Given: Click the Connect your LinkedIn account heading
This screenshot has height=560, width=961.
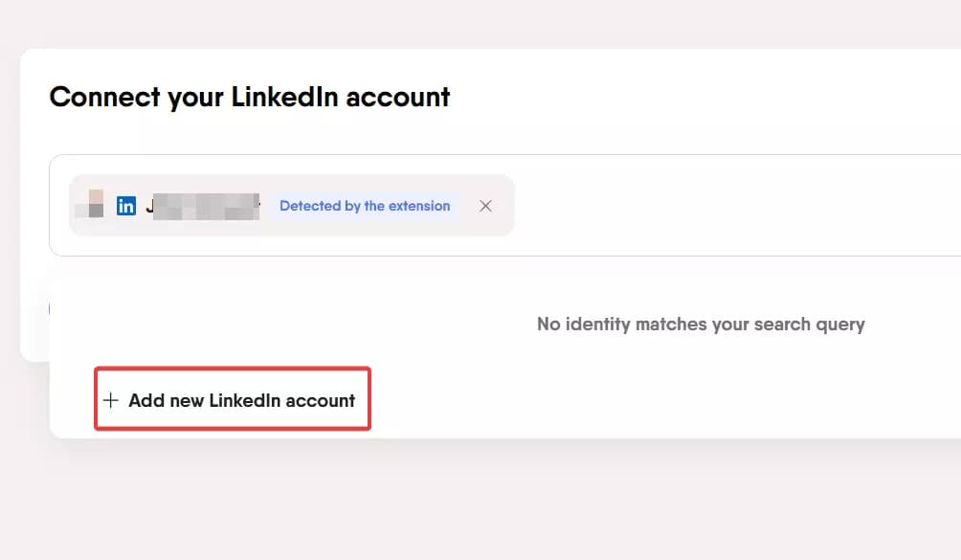Looking at the screenshot, I should pyautogui.click(x=250, y=97).
